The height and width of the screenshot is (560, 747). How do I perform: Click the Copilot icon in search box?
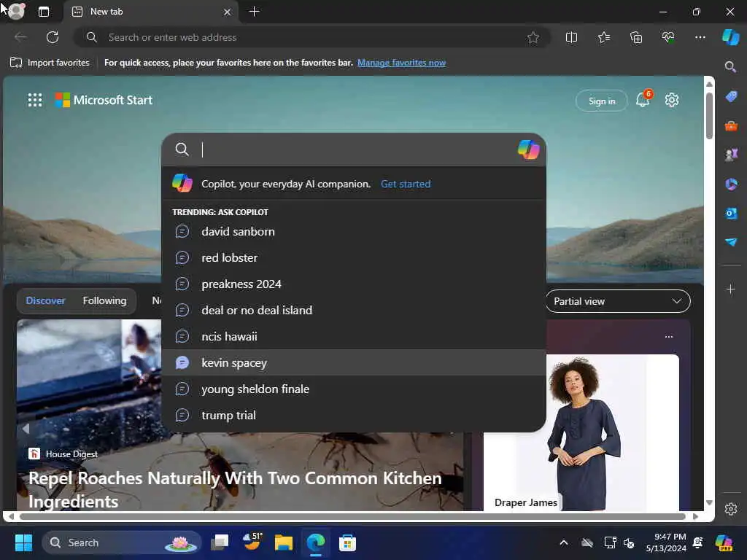(528, 149)
